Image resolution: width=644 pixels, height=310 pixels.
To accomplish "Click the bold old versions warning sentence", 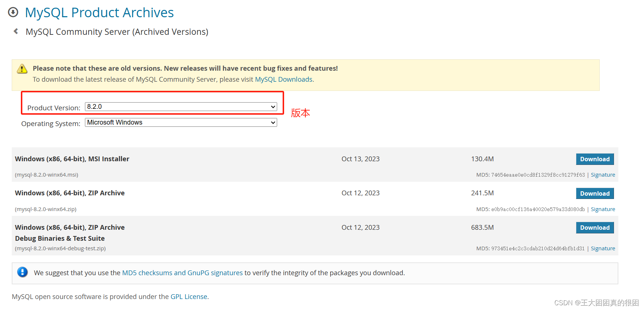I will tap(185, 69).
